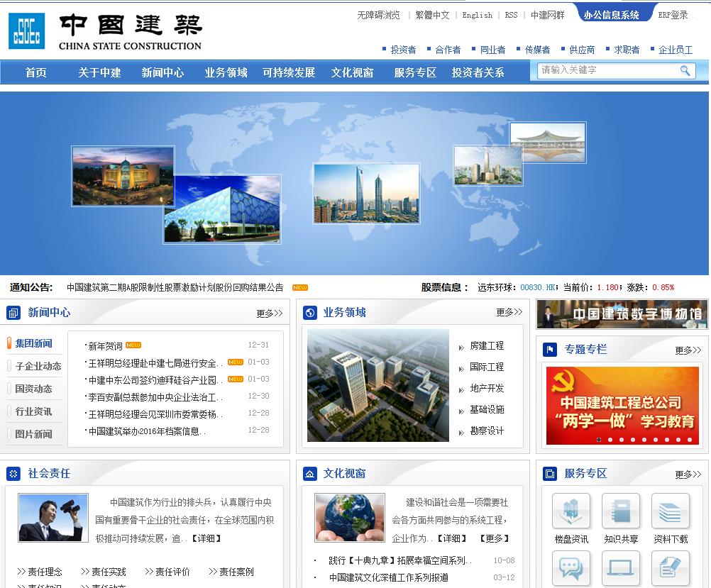This screenshot has height=588, width=711.
Task: Click the keyword search input field
Action: coord(607,70)
